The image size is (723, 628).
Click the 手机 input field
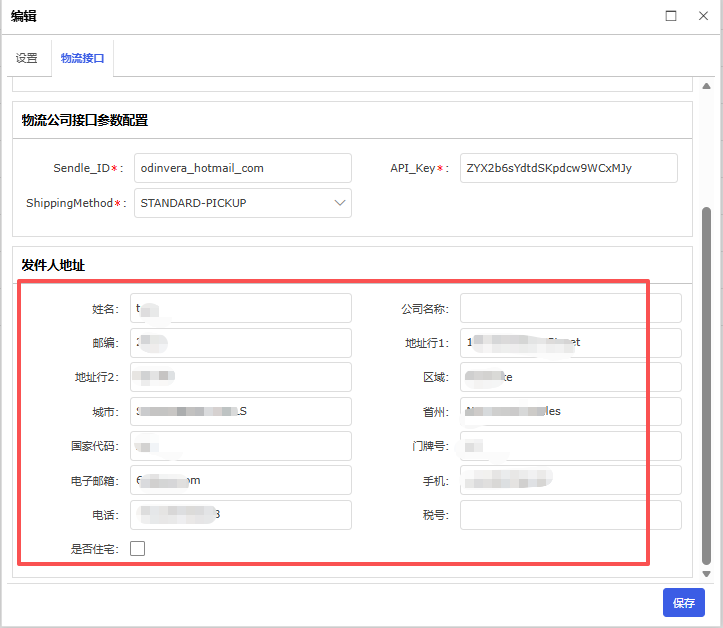(570, 480)
